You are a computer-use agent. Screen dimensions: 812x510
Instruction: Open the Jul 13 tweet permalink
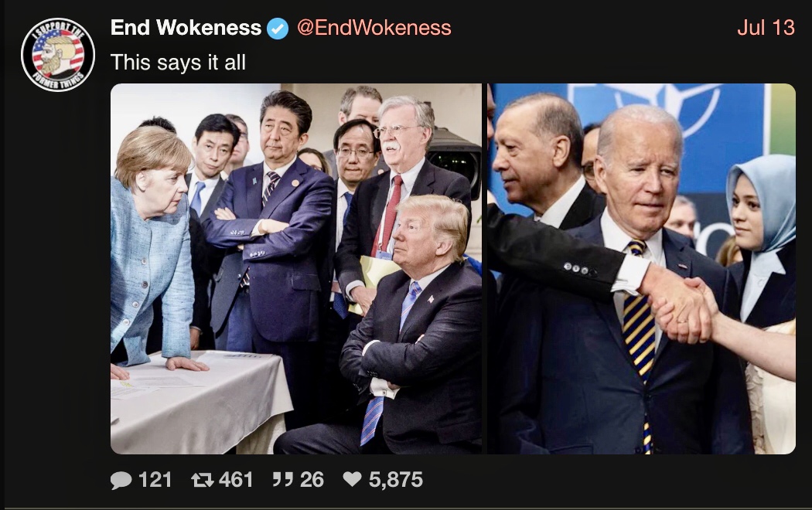pyautogui.click(x=766, y=27)
